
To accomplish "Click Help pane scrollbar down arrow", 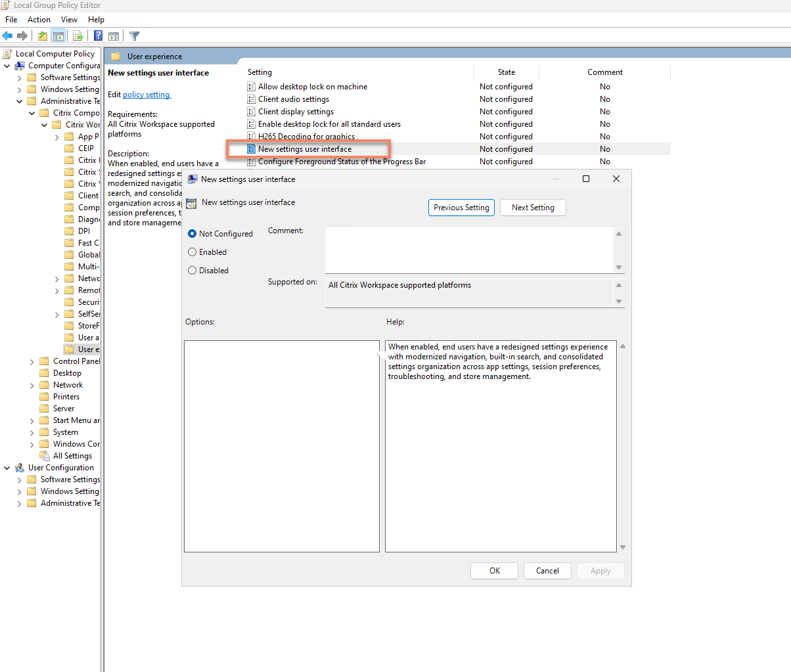I will pos(623,547).
